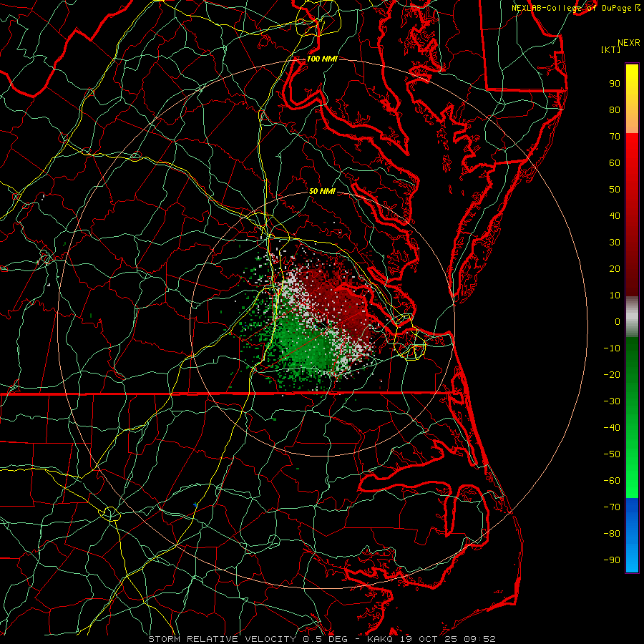
Task: Click the -10 value on the velocity scale
Action: click(x=612, y=348)
